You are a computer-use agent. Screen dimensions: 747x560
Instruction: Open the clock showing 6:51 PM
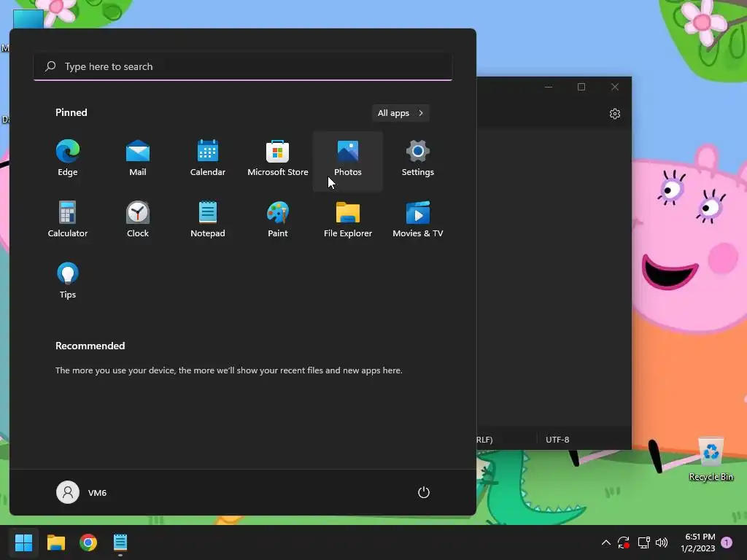tap(698, 542)
